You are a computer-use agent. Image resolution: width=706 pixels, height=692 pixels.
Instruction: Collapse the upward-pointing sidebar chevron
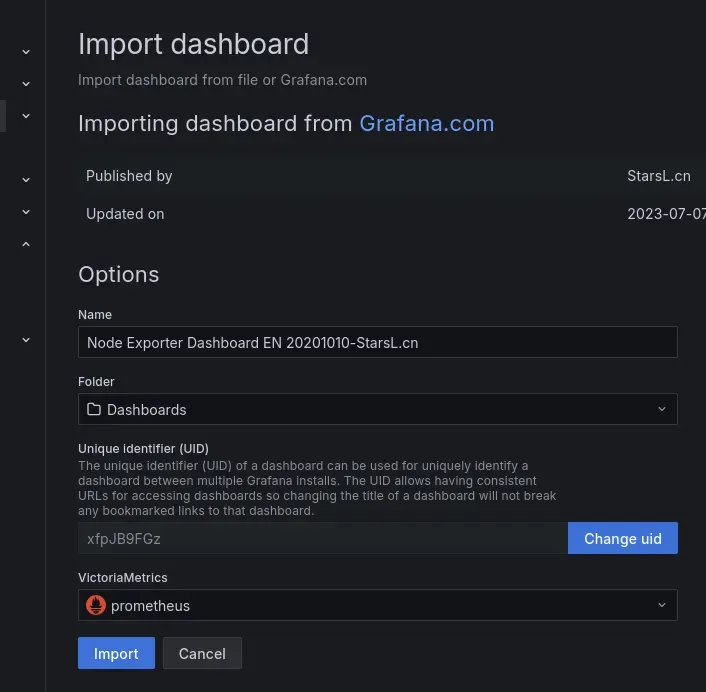click(x=26, y=244)
